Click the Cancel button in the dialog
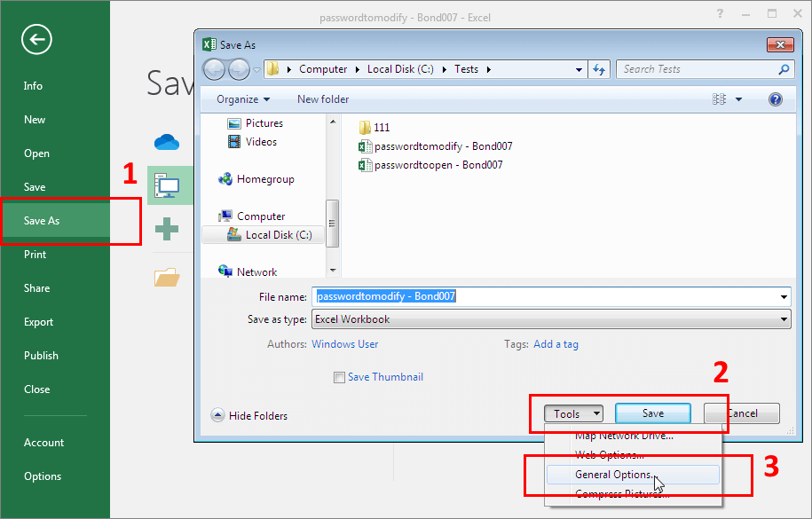Image resolution: width=812 pixels, height=519 pixels. pyautogui.click(x=742, y=413)
